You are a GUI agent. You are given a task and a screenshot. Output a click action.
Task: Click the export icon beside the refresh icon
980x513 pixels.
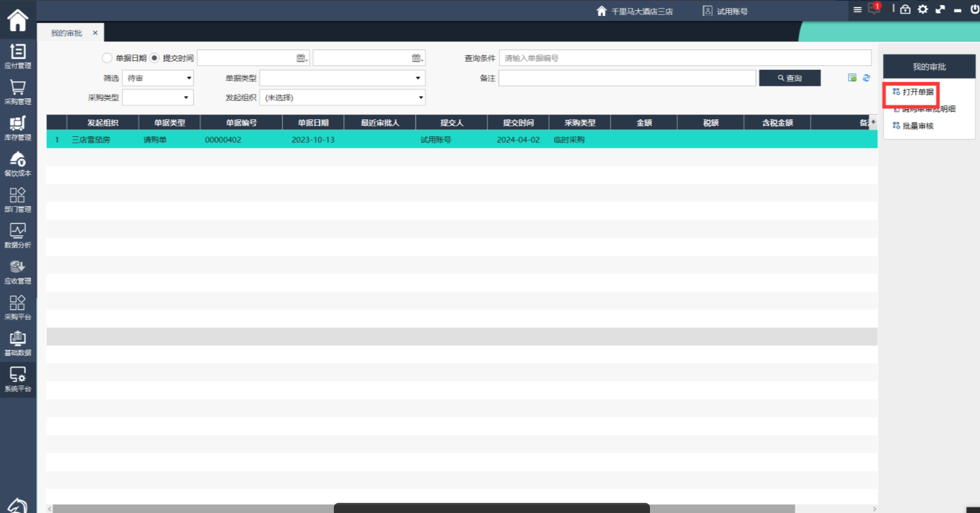[x=852, y=78]
